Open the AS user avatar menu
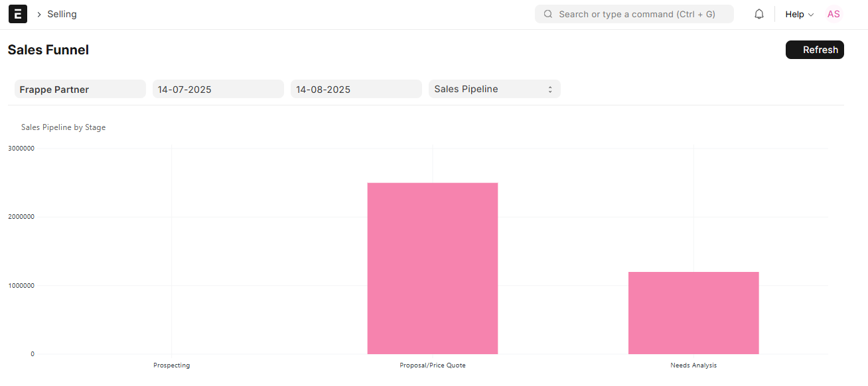The image size is (868, 386). coord(833,14)
